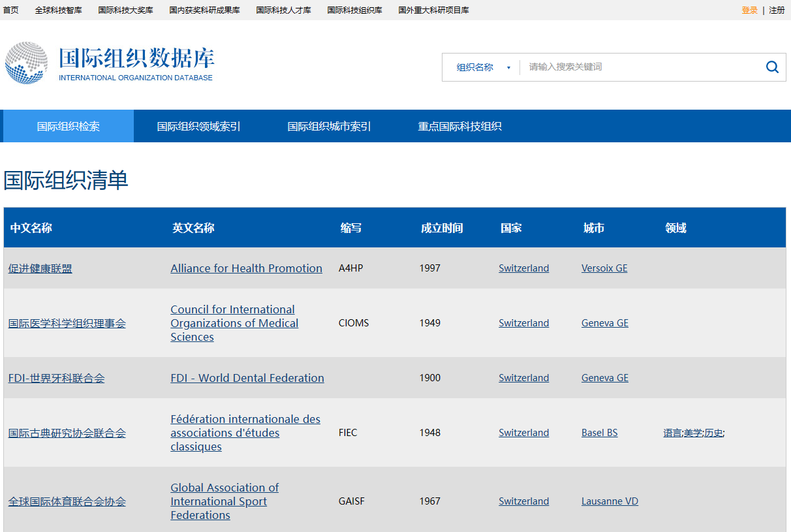Image resolution: width=791 pixels, height=532 pixels.
Task: Click the globe logo of the database
Action: pyautogui.click(x=26, y=63)
